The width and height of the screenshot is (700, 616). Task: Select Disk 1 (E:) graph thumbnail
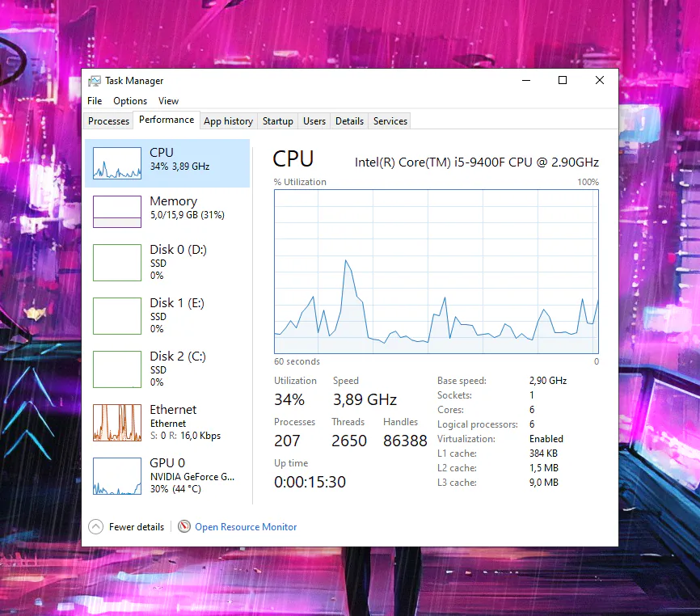pos(117,316)
